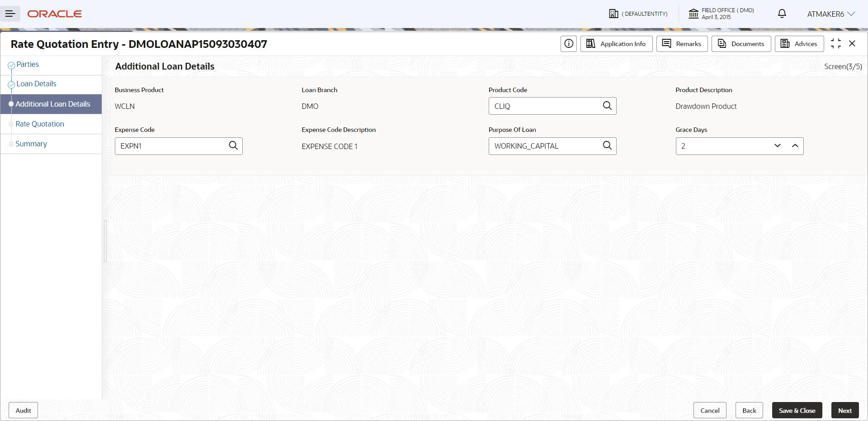The width and height of the screenshot is (868, 421).
Task: Increase Grace Days with up arrow
Action: coord(795,146)
